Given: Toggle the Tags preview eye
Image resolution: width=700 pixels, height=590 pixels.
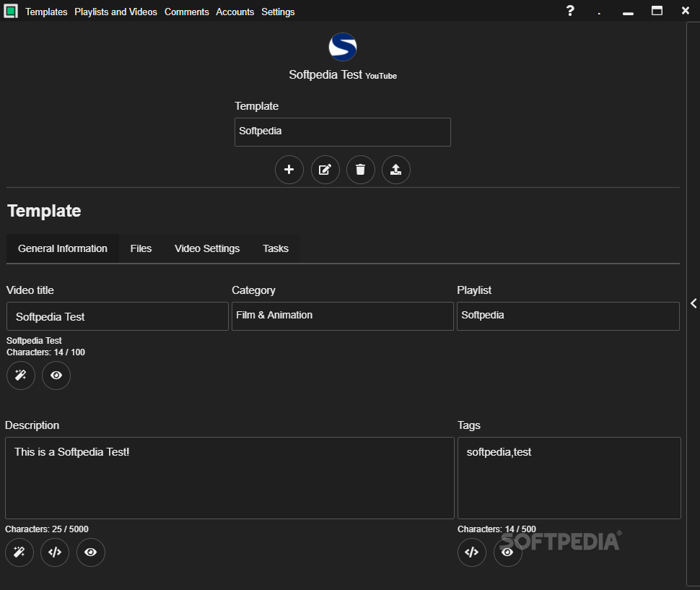Looking at the screenshot, I should pos(507,552).
